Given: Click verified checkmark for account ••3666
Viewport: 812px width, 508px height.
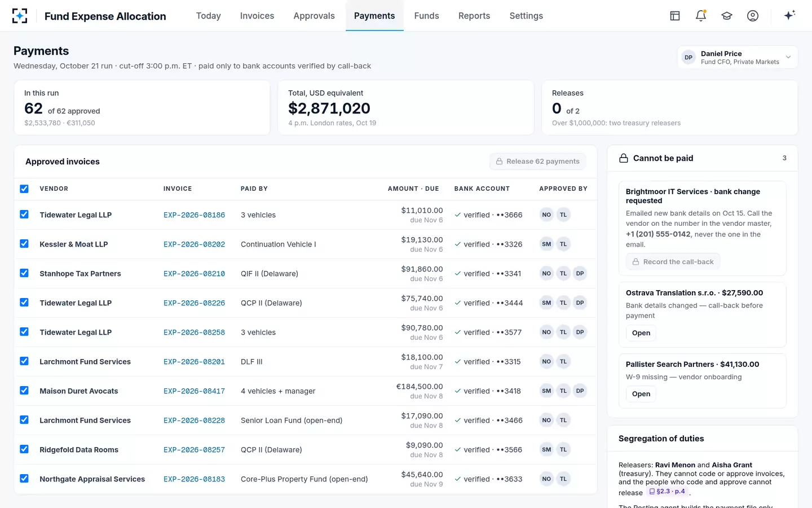Looking at the screenshot, I should (x=458, y=214).
